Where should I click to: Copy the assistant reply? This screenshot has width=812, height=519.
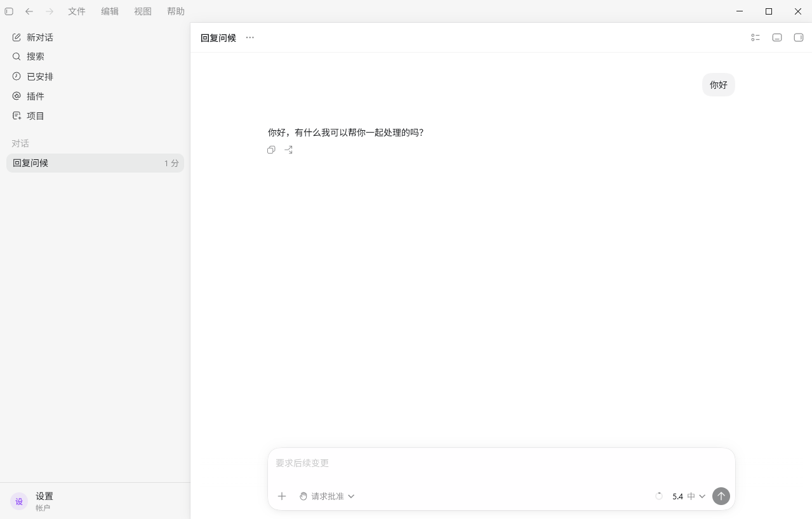(x=272, y=150)
